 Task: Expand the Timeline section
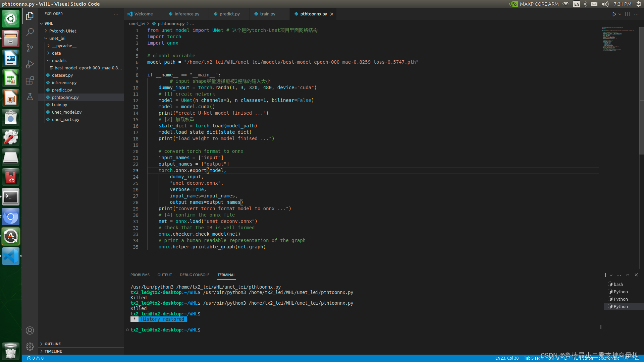click(x=80, y=351)
